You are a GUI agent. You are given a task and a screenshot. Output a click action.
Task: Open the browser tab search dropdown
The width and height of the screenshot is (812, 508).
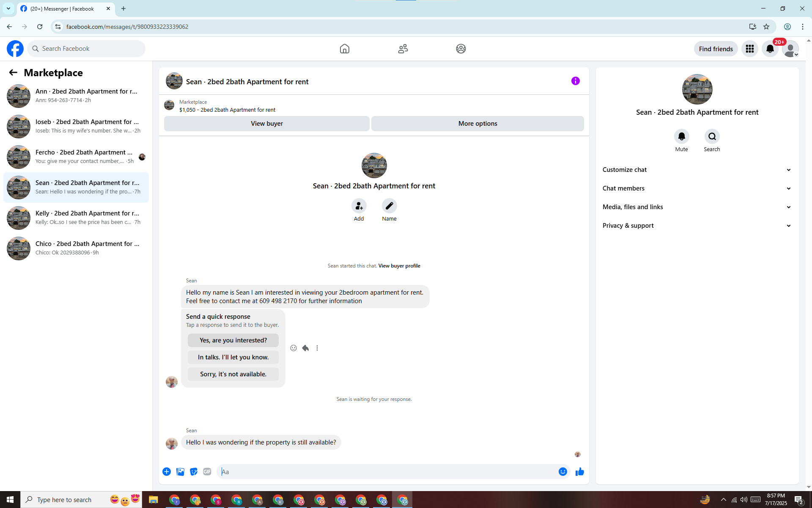(8, 8)
